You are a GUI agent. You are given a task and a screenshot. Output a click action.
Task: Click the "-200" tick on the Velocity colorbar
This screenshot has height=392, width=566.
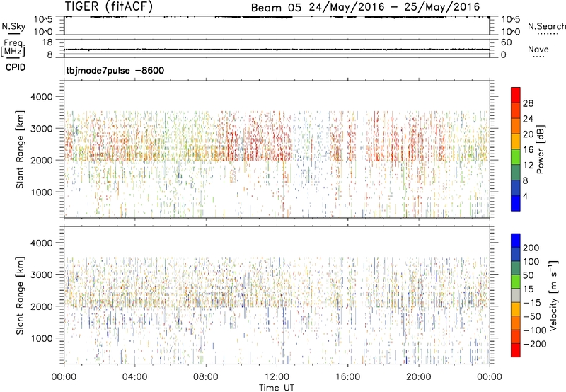click(535, 344)
